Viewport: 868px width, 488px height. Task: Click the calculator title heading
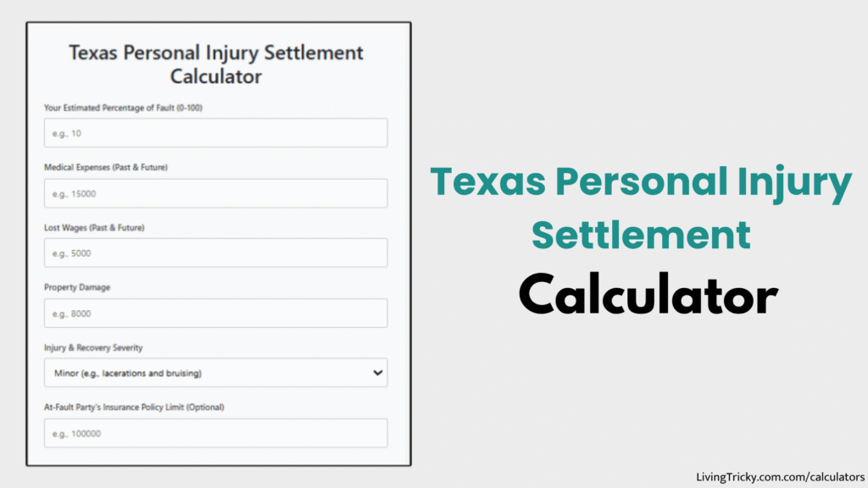click(x=215, y=64)
